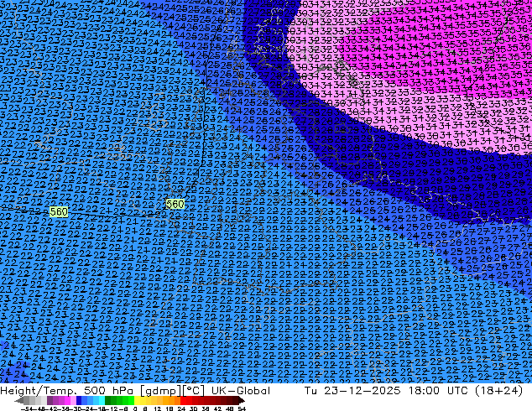Click the Tu 23-12-2025 date text

click(352, 391)
